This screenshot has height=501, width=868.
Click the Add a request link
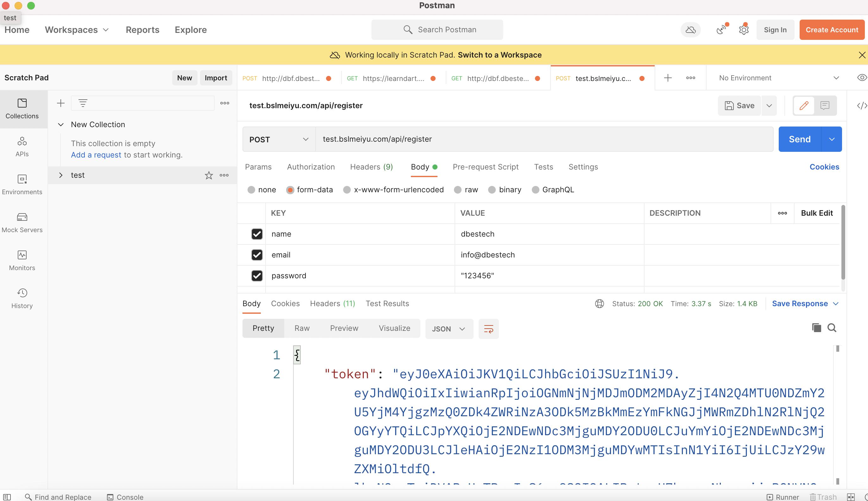(x=96, y=155)
